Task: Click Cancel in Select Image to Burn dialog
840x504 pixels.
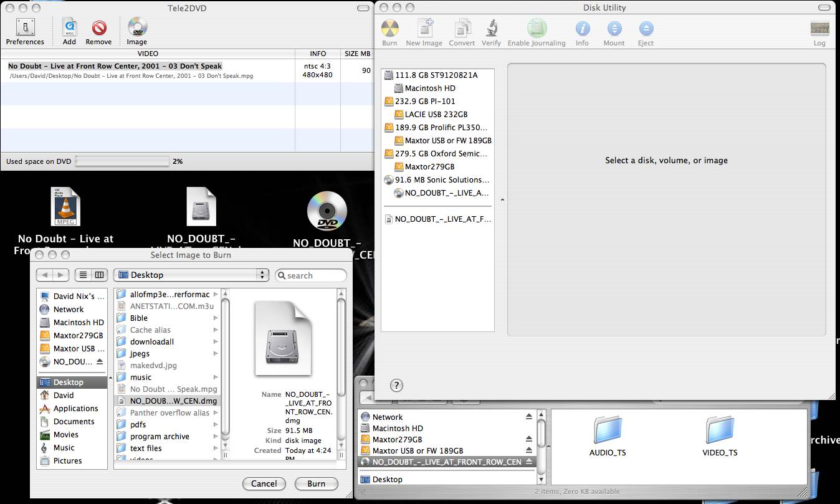Action: [x=264, y=483]
